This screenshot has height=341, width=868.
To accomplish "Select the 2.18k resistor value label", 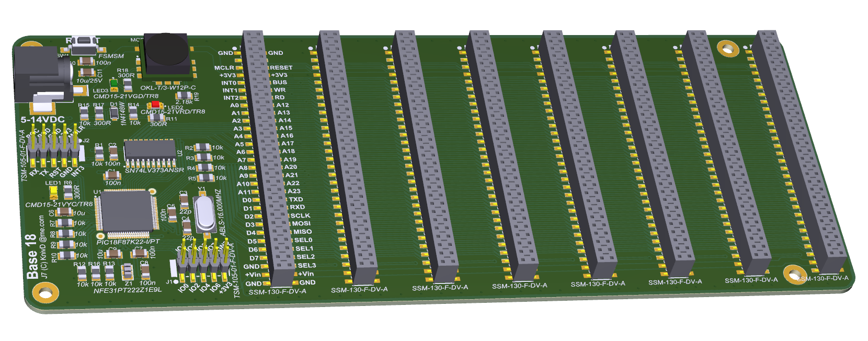I will pos(184,102).
